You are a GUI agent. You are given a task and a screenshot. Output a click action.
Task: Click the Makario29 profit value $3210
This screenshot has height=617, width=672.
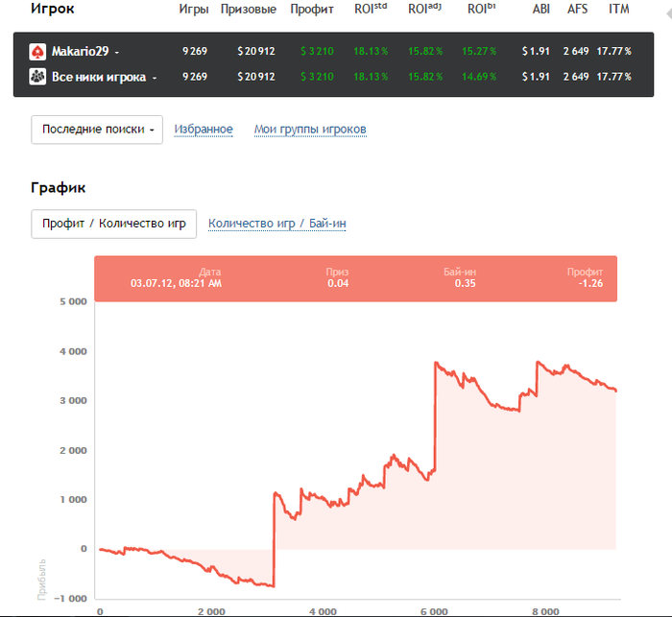click(316, 52)
